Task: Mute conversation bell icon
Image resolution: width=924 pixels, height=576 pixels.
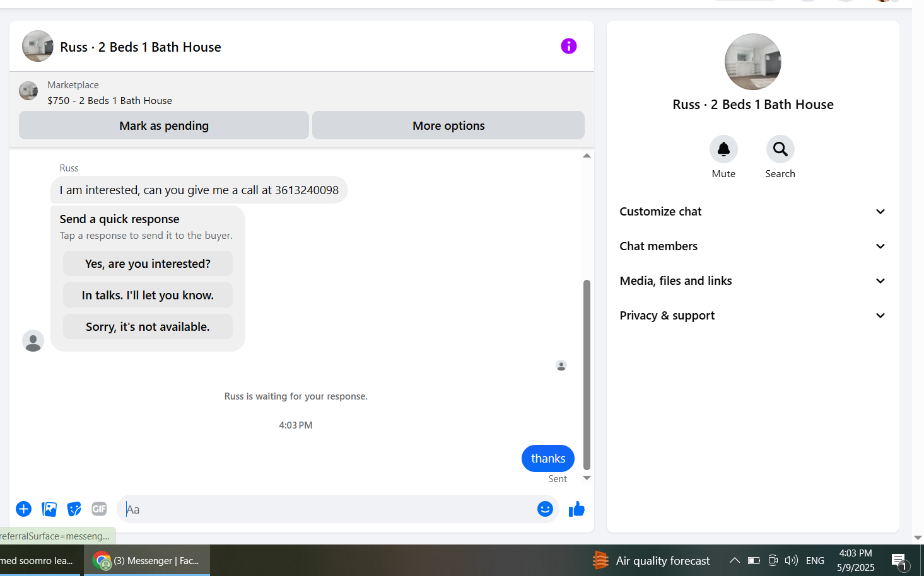Action: click(723, 149)
